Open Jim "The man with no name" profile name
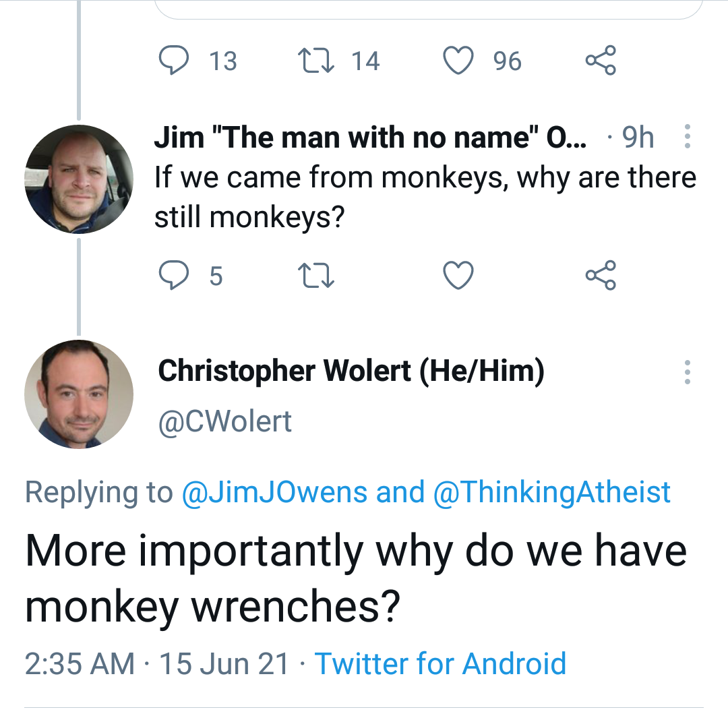The width and height of the screenshot is (728, 720). coord(369,138)
